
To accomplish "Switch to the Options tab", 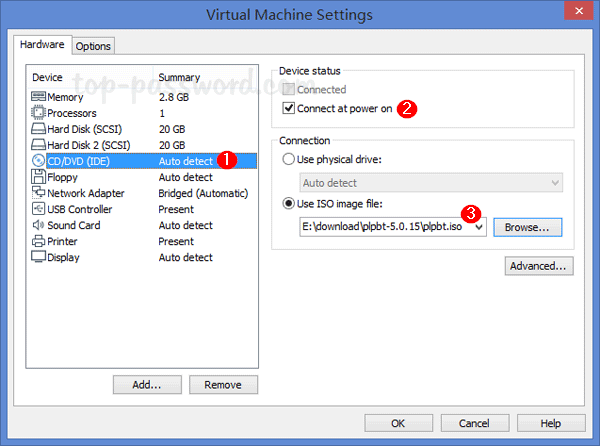I will [93, 46].
